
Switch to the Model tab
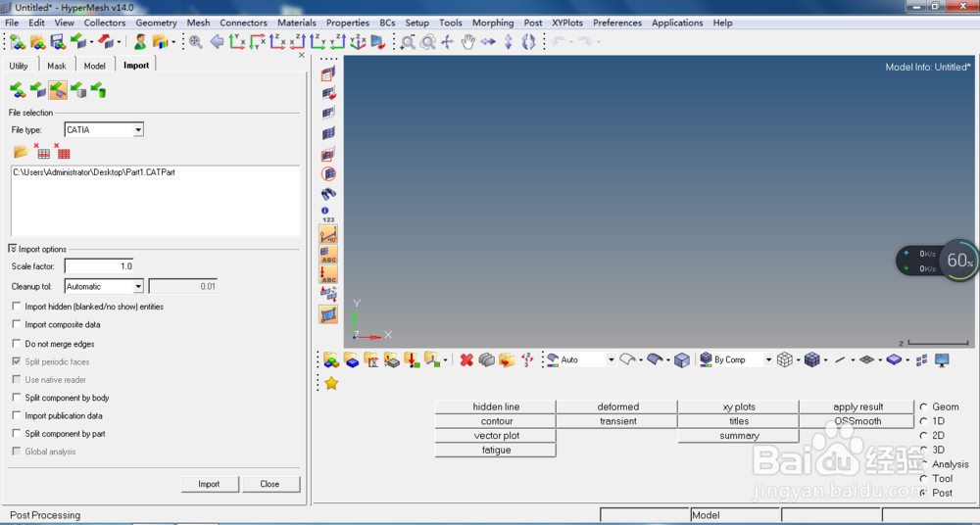(x=94, y=66)
